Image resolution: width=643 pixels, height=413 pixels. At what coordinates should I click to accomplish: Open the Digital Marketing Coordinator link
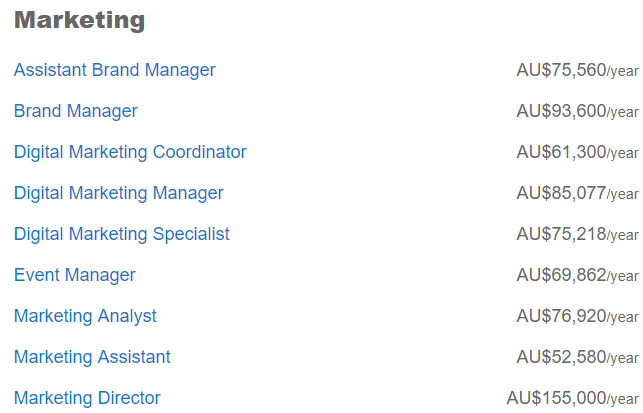click(x=130, y=152)
